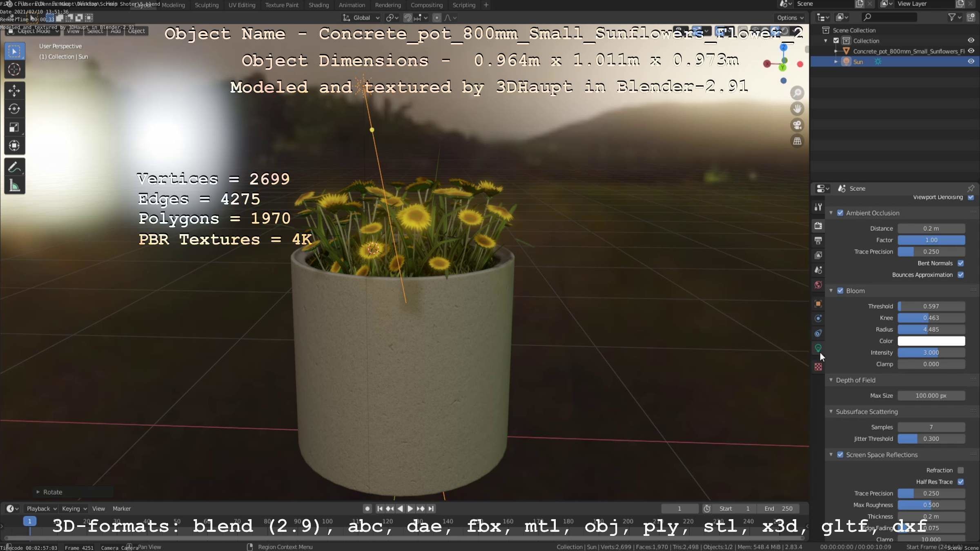
Task: Toggle camera view icon
Action: (797, 125)
